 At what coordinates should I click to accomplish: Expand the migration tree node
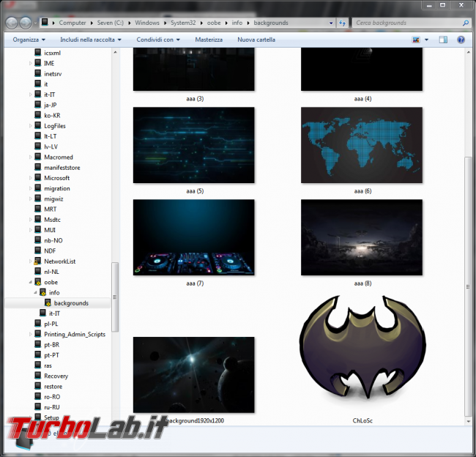pos(30,188)
